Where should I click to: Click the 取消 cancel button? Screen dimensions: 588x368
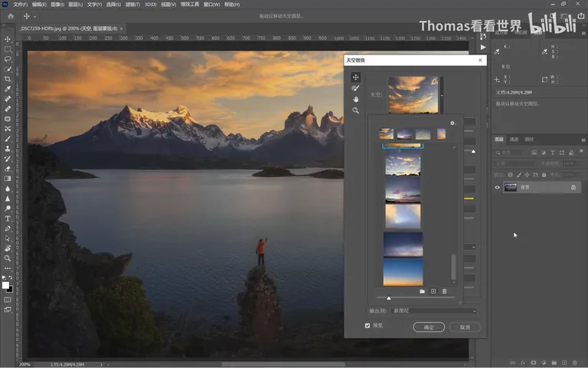465,327
